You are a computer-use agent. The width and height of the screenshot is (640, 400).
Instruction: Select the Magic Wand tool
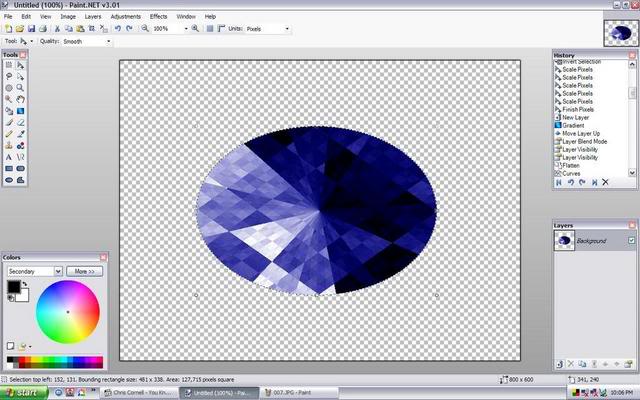(x=9, y=99)
